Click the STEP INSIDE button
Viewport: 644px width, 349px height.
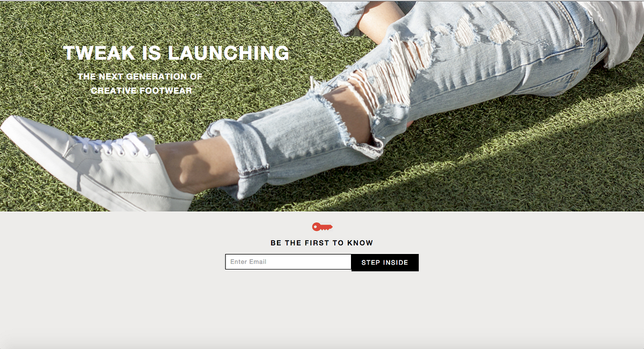(385, 263)
